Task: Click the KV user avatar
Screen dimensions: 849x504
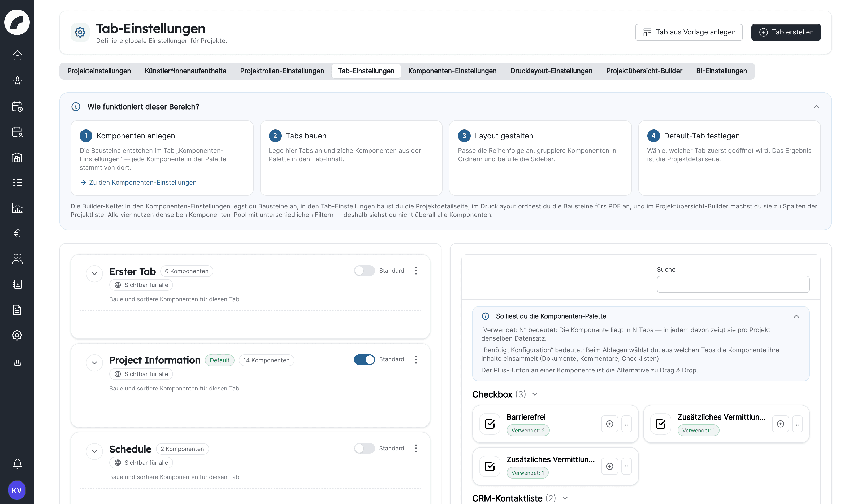Action: [17, 490]
